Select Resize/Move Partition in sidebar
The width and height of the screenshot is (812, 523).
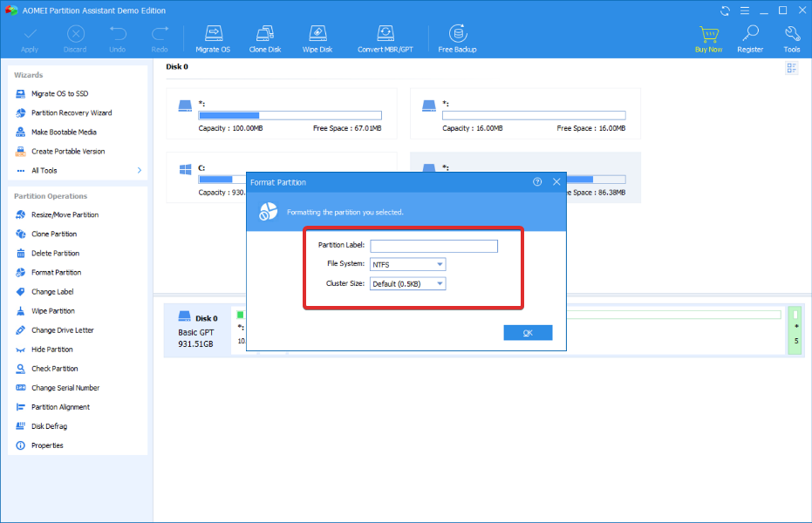coord(65,215)
